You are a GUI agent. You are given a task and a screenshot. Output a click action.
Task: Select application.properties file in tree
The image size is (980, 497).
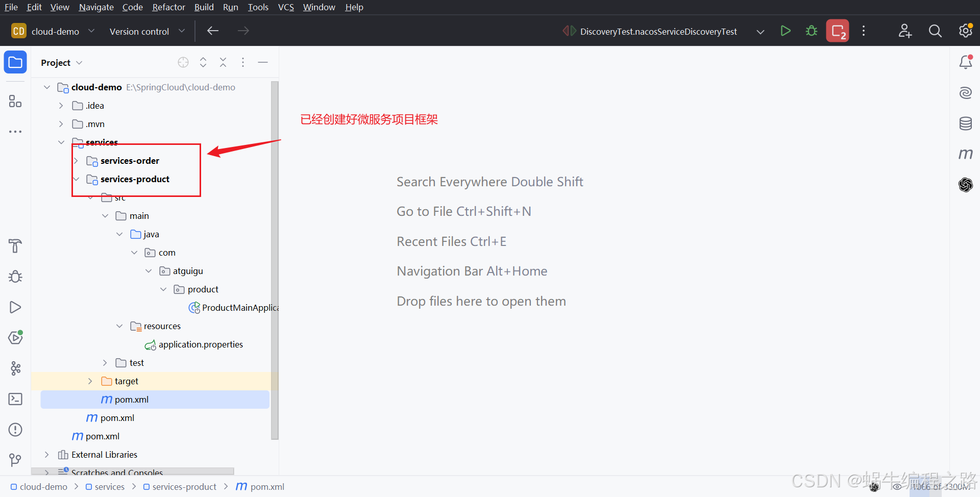pos(194,344)
